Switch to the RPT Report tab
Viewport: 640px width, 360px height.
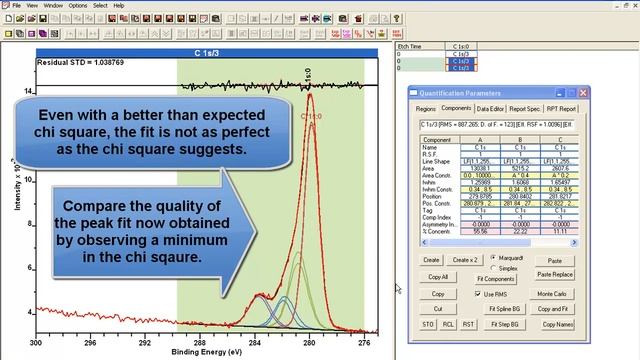click(x=561, y=109)
